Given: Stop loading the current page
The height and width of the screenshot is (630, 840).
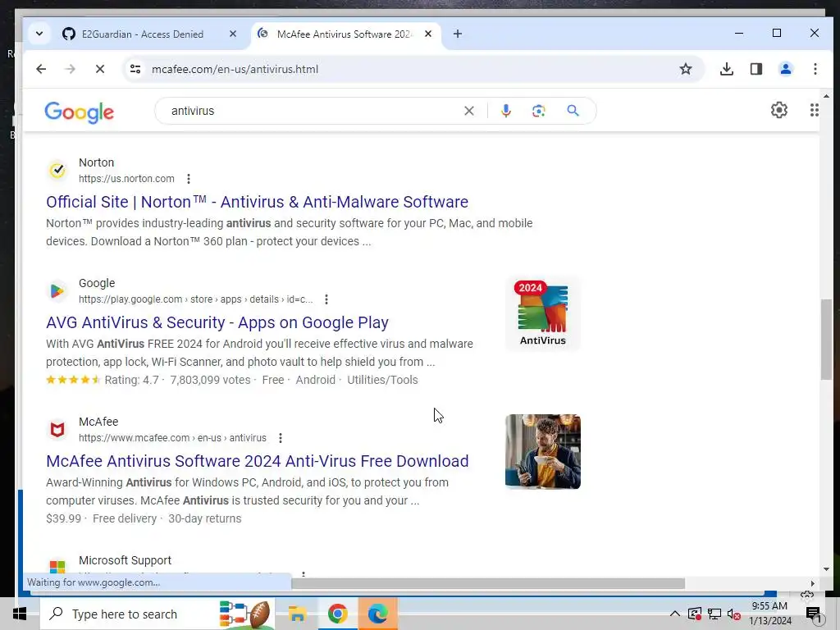Looking at the screenshot, I should click(99, 69).
